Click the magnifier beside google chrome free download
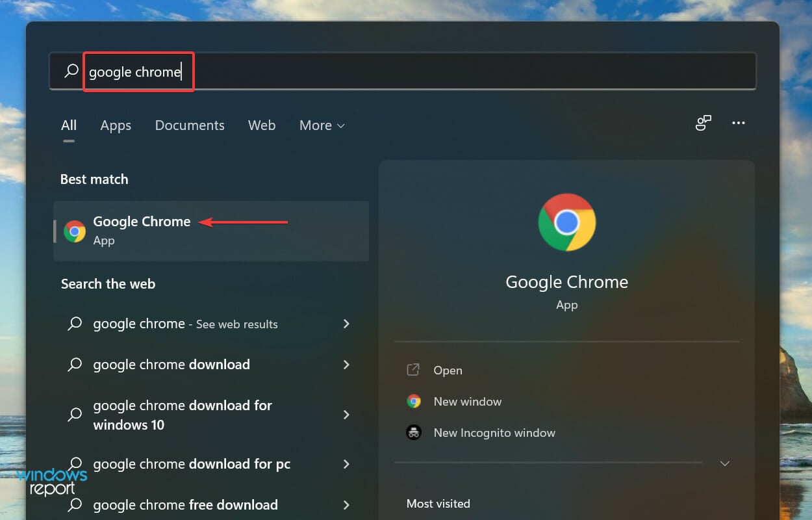The height and width of the screenshot is (520, 812). tap(75, 505)
